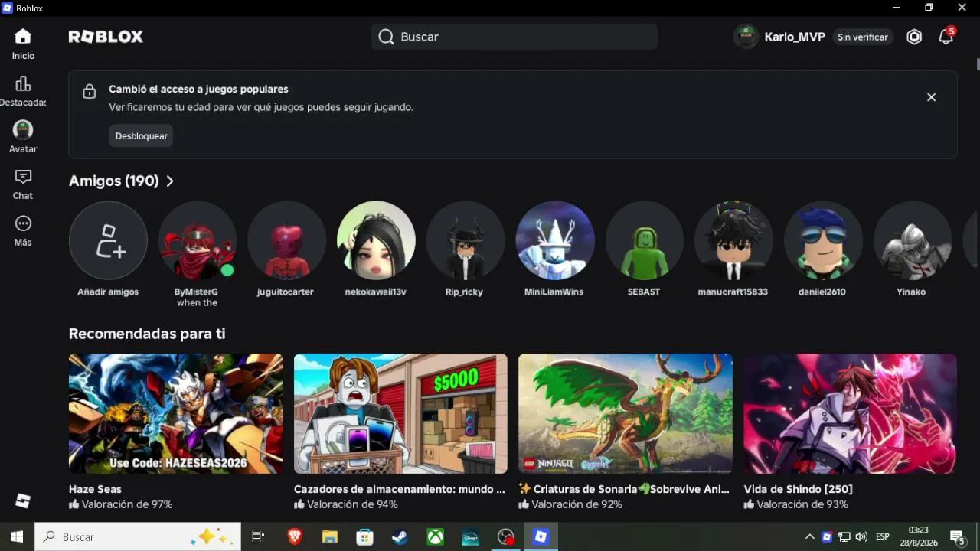Open the notifications bell
Image resolution: width=980 pixels, height=551 pixels.
click(946, 37)
